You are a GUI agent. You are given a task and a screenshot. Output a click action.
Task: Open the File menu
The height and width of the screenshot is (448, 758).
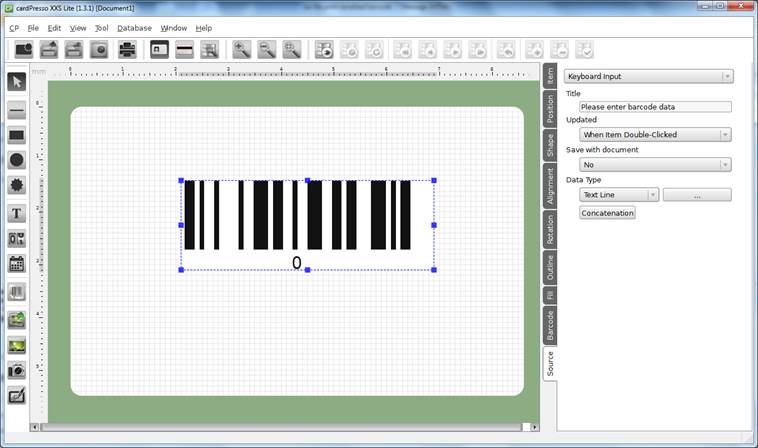tap(33, 28)
